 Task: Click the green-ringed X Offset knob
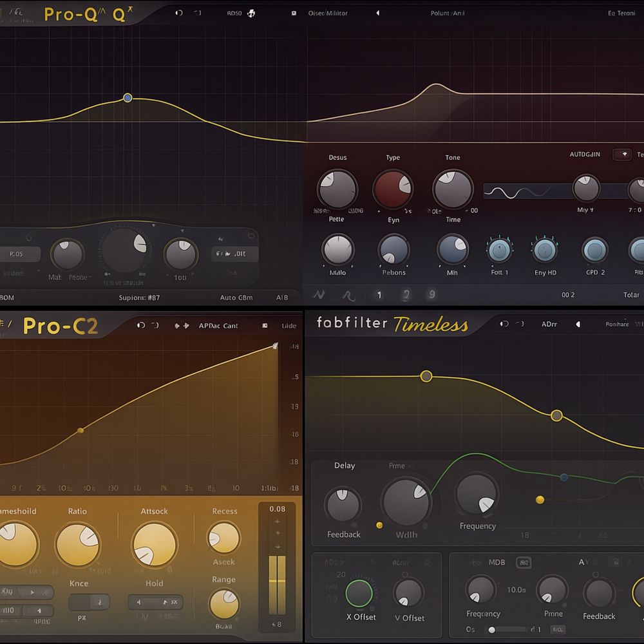point(359,594)
